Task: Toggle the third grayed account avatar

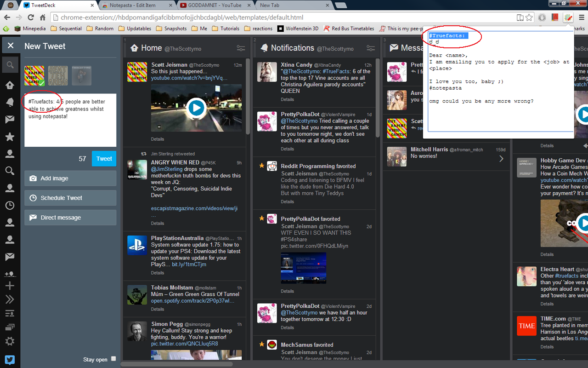Action: (81, 76)
